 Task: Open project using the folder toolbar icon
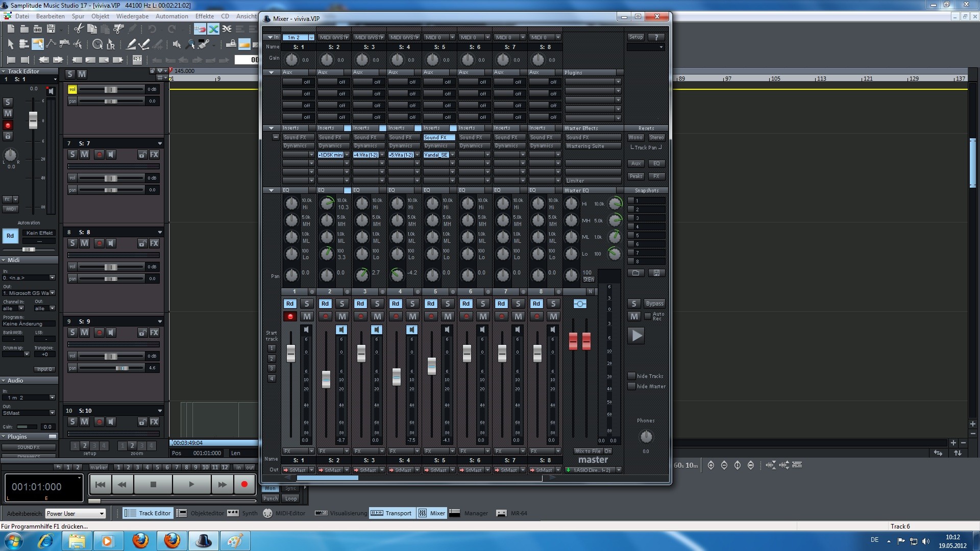pyautogui.click(x=24, y=29)
